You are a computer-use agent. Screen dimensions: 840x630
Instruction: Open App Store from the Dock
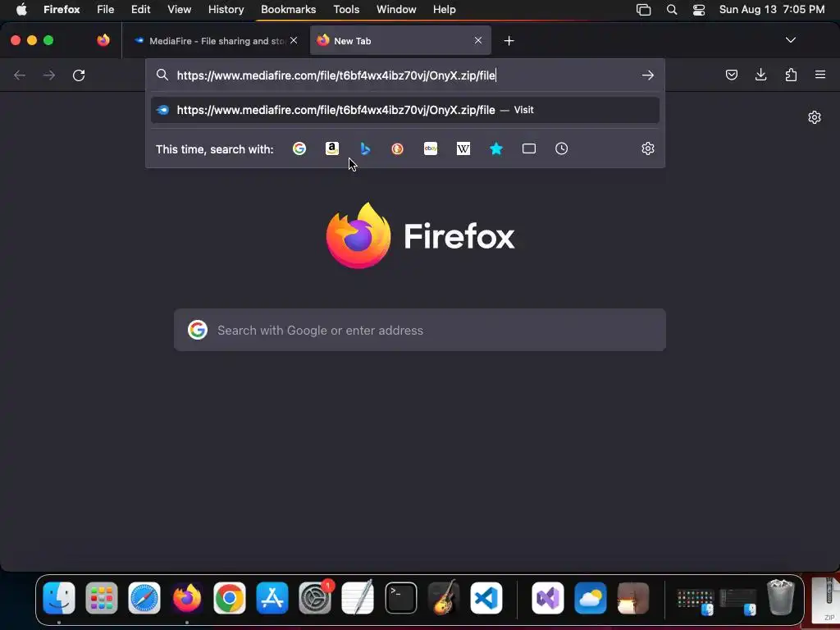[272, 598]
